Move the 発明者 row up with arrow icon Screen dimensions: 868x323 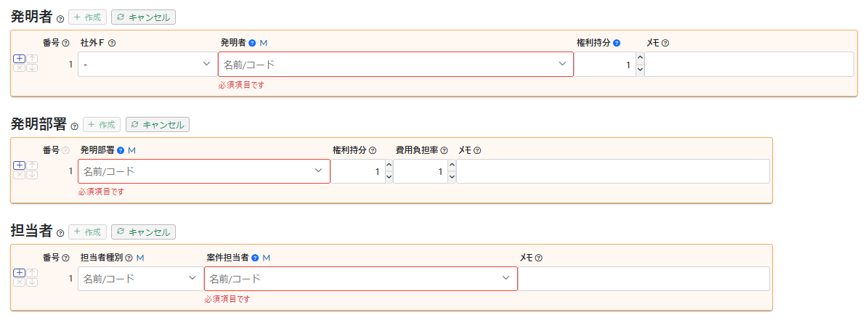coord(32,58)
